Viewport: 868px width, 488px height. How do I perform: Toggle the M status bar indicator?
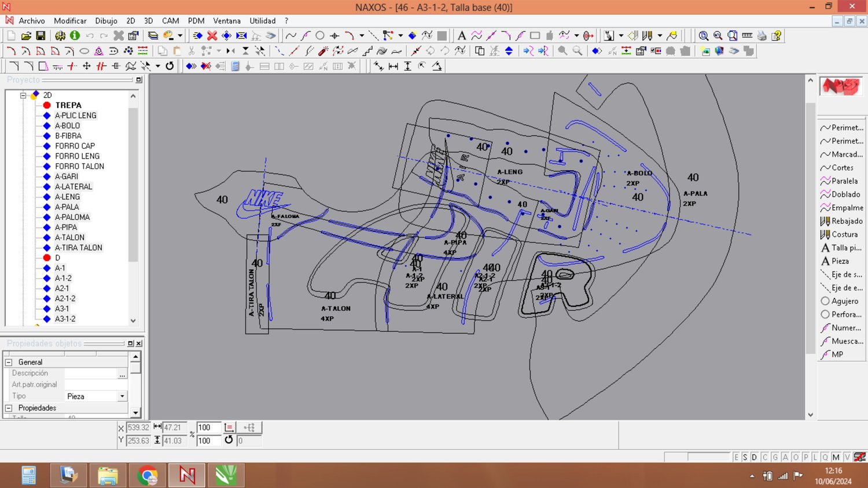836,457
